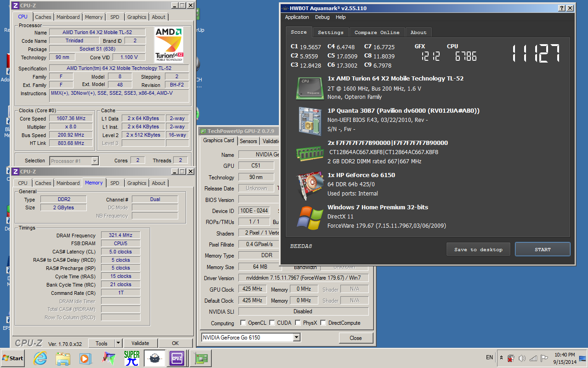Viewport: 588px width, 368px height.
Task: Click the GPU-Z title bar icon
Action: [x=203, y=131]
